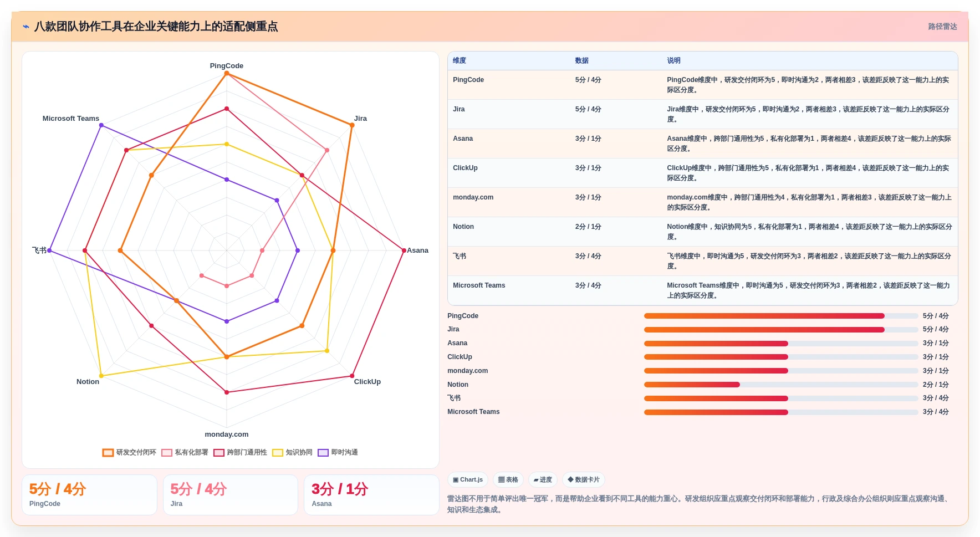Click the PingCode description cell text
Viewport: 980px width, 537px height.
(x=808, y=85)
